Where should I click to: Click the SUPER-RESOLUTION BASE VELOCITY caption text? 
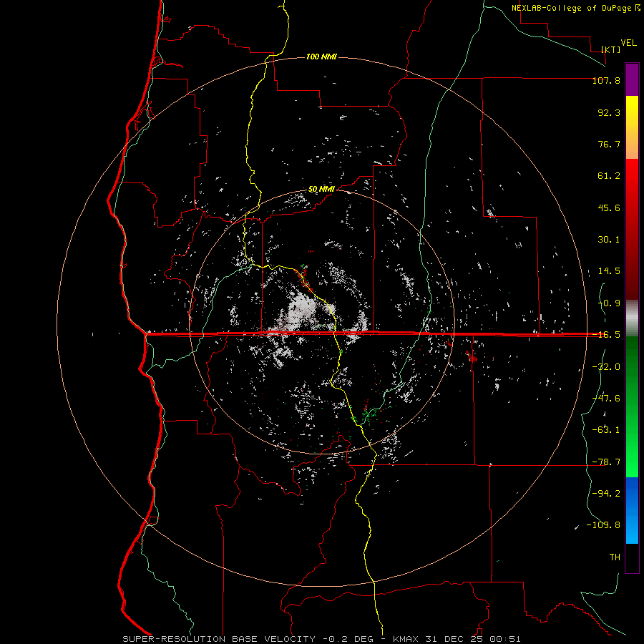[x=219, y=639]
